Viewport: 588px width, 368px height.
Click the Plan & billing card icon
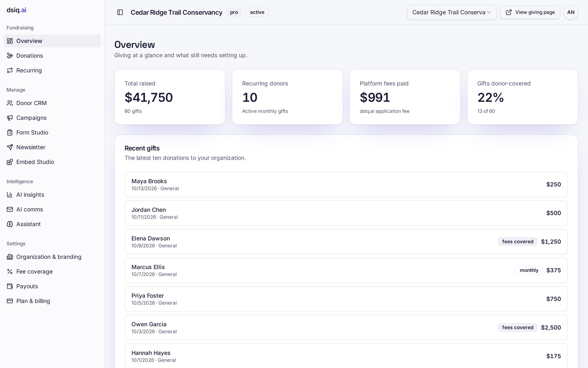(x=10, y=301)
